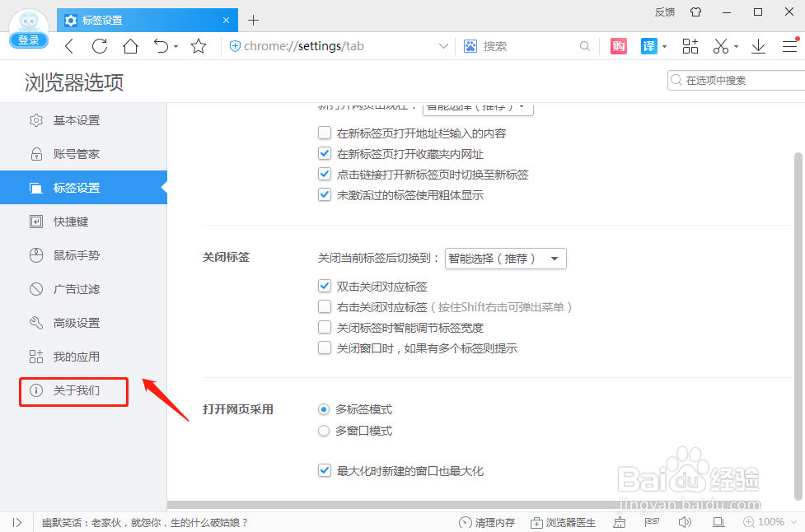
Task: Select 多标签模式 radio button
Action: tap(324, 409)
